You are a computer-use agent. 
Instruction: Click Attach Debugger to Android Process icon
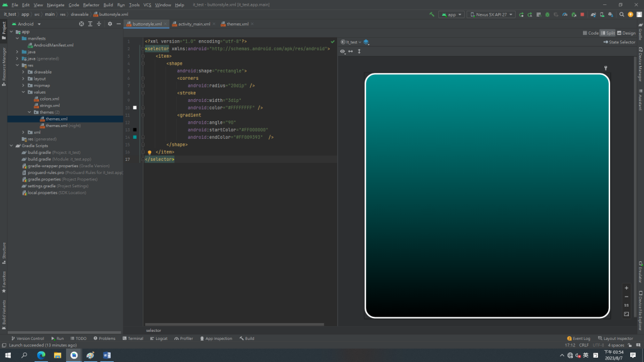(574, 14)
